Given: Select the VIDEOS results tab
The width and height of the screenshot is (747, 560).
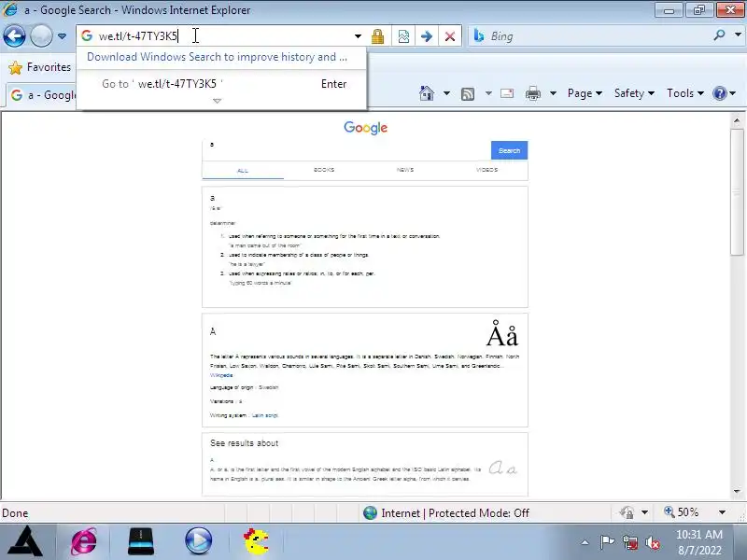Looking at the screenshot, I should pyautogui.click(x=486, y=170).
